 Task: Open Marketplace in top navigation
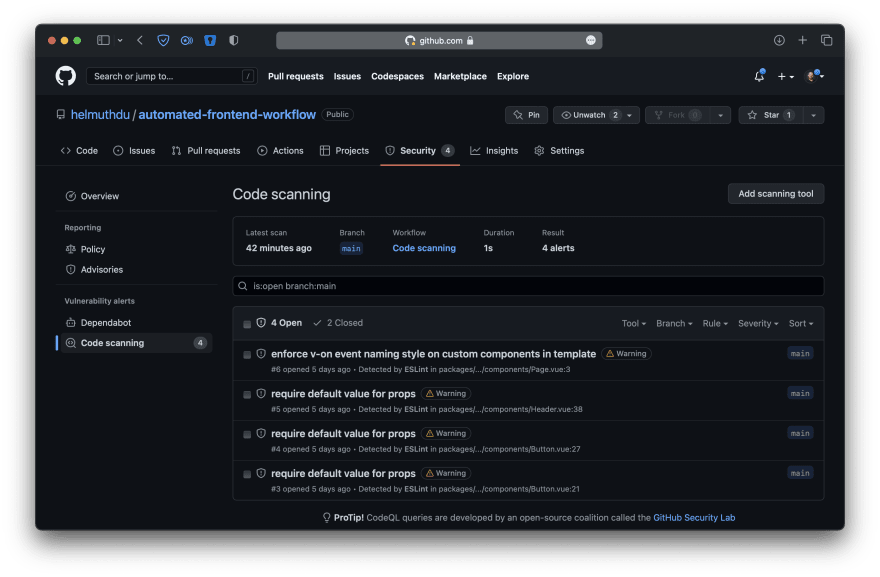tap(460, 76)
